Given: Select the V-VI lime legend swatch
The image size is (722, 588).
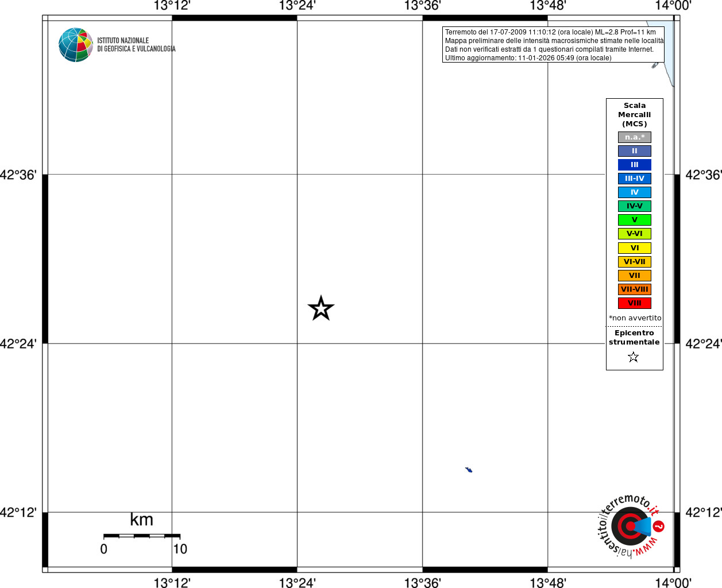Looking at the screenshot, I should pyautogui.click(x=635, y=234).
